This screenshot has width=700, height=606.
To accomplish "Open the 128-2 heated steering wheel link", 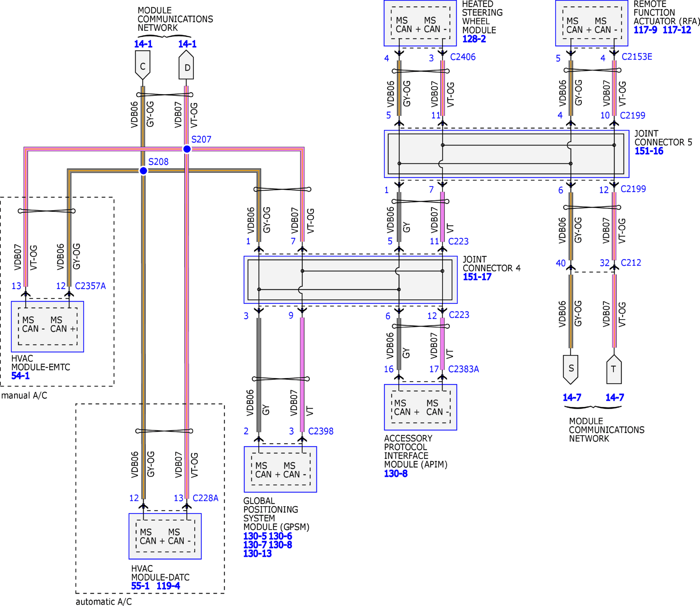I will pyautogui.click(x=474, y=39).
